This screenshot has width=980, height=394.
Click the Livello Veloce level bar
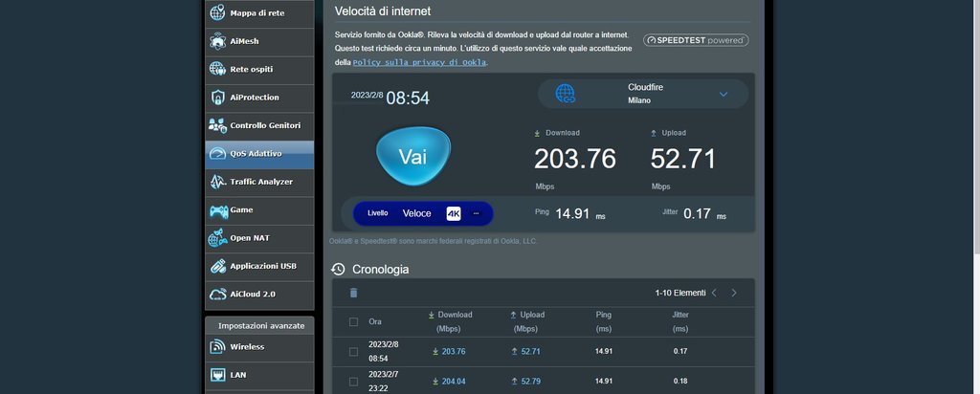tap(423, 213)
